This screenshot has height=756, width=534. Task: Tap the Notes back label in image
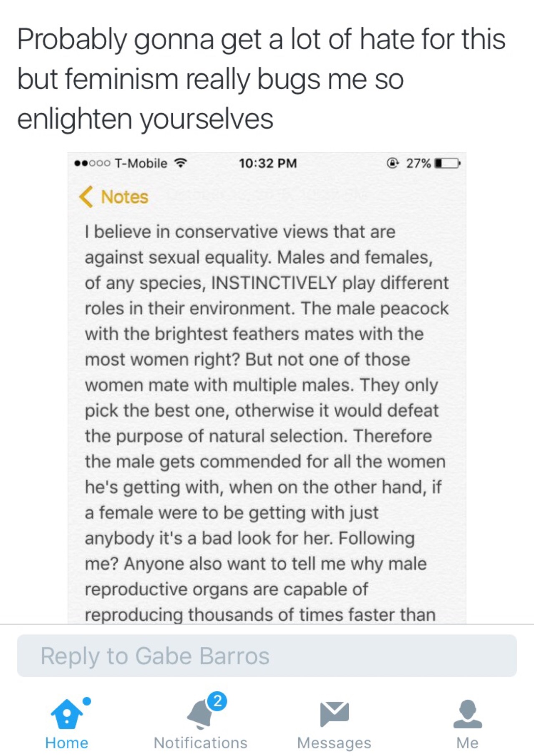point(125,197)
